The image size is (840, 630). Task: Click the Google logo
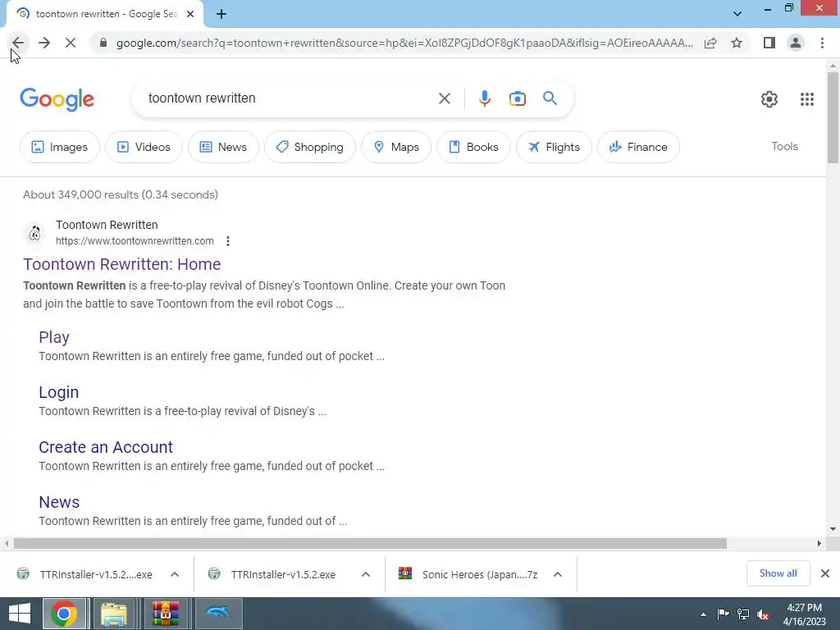point(57,99)
